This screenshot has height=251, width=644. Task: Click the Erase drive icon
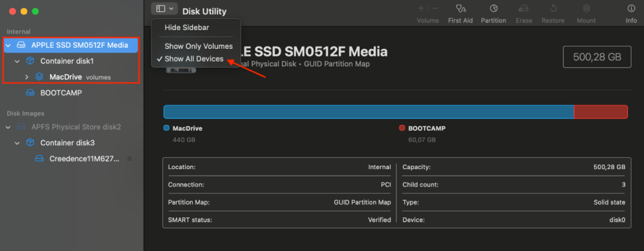coord(524,8)
